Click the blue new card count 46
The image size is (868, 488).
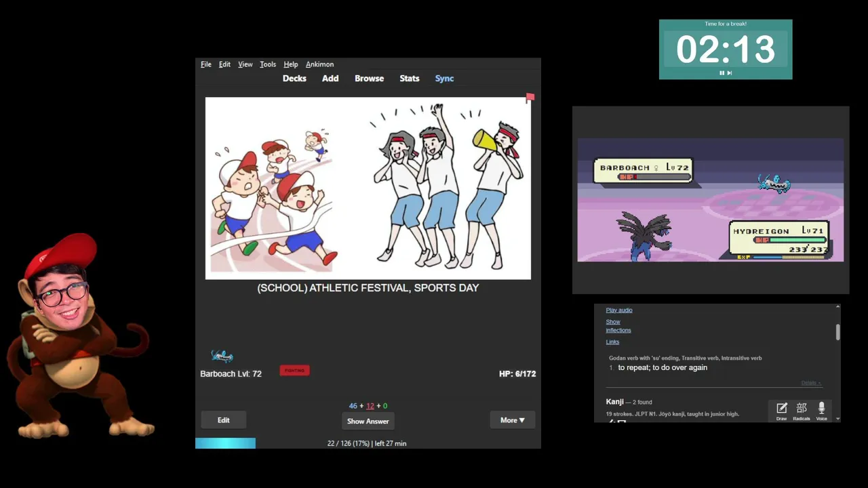tap(353, 406)
